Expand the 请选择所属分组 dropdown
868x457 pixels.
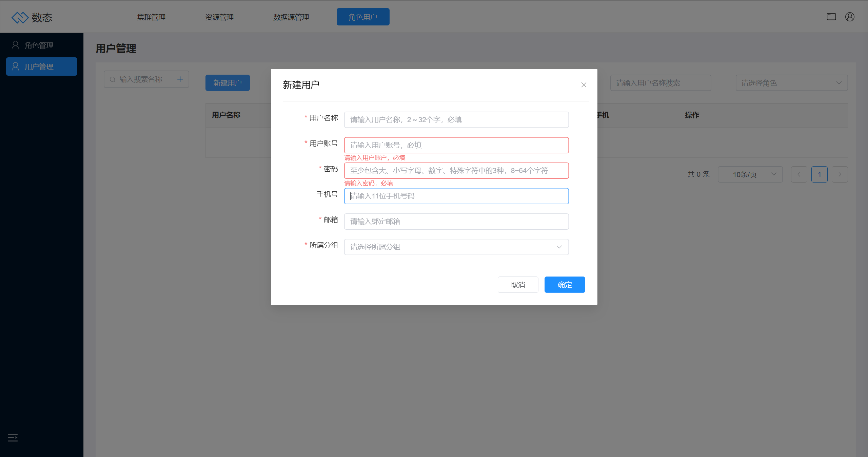coord(456,247)
